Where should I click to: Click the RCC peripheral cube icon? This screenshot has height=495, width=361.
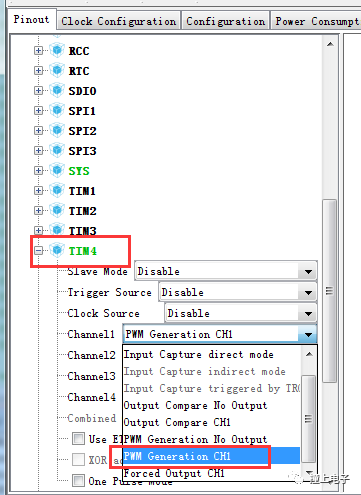click(x=57, y=51)
